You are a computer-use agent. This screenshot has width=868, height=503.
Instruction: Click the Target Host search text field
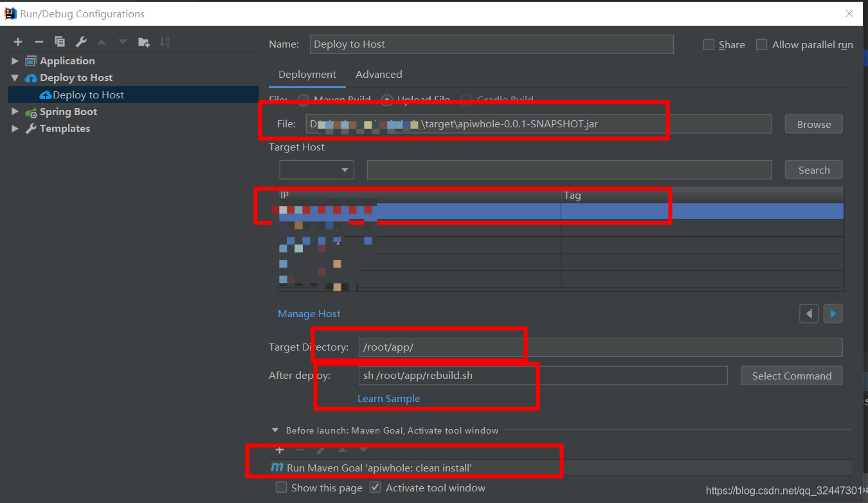(570, 170)
